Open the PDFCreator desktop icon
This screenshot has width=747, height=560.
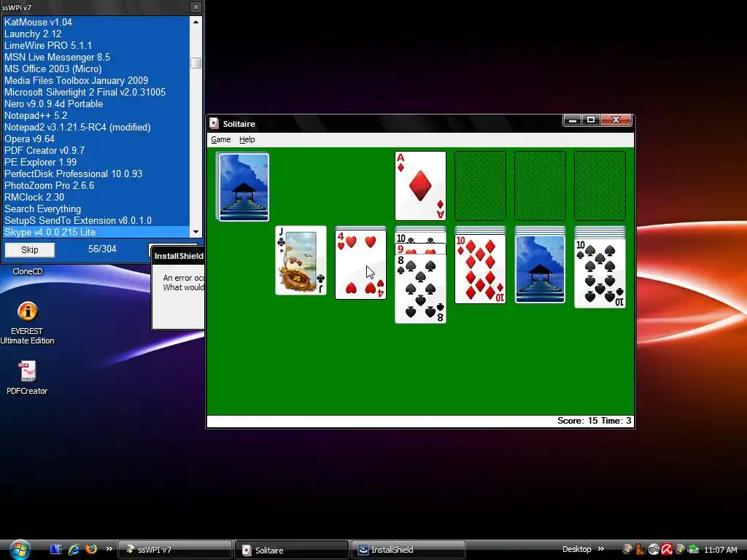27,378
